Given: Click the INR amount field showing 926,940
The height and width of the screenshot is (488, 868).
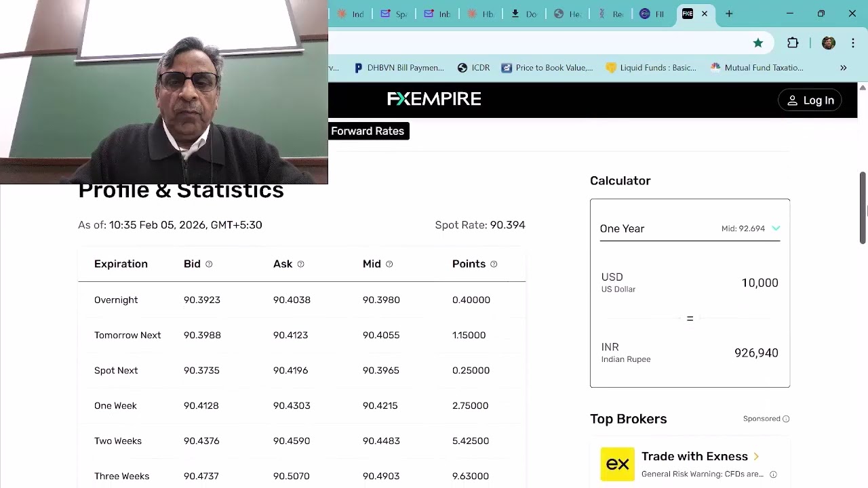Looking at the screenshot, I should point(756,352).
